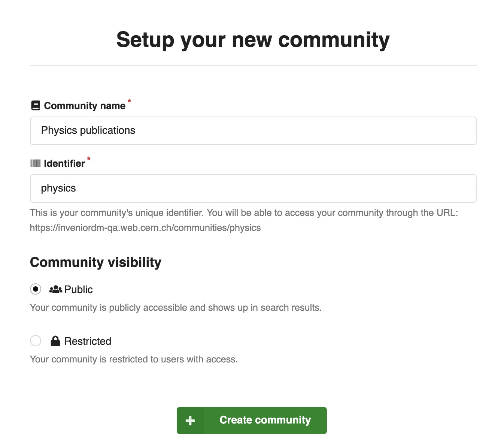Click the Setup your new community title
The image size is (504, 446).
click(x=253, y=40)
